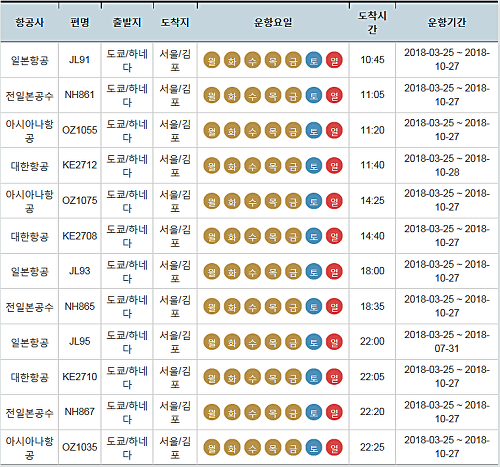
Task: Click the 일 red icon in the NH867 row
Action: coord(334,412)
